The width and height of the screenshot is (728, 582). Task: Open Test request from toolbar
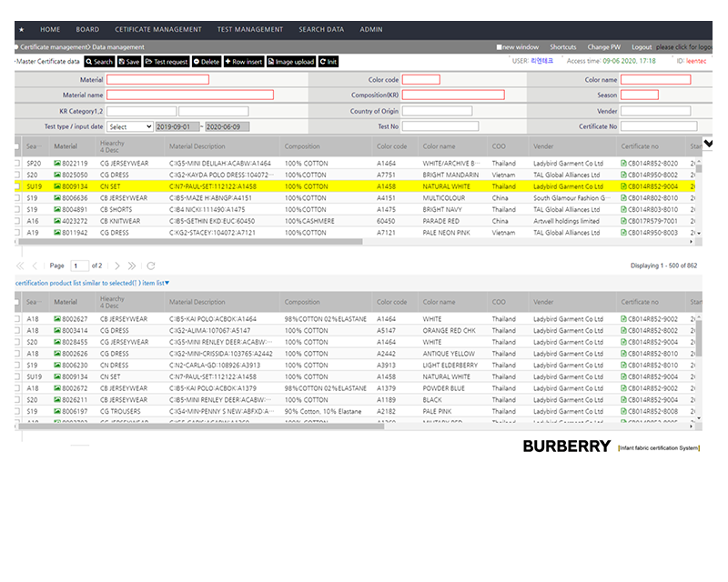(x=167, y=62)
